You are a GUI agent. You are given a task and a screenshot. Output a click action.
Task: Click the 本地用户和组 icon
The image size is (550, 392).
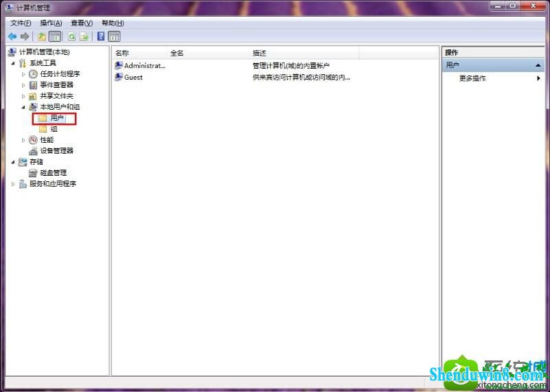coord(33,107)
